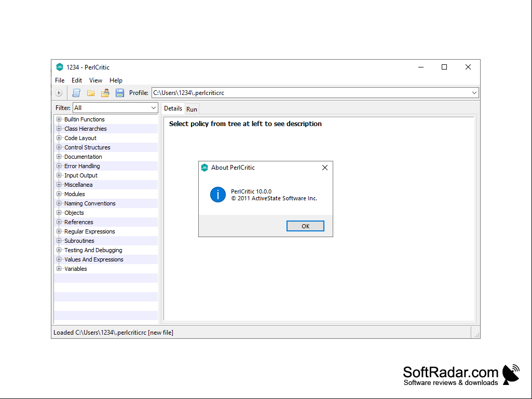Select the Regular Expressions tree label
The image size is (532, 399).
click(x=90, y=231)
